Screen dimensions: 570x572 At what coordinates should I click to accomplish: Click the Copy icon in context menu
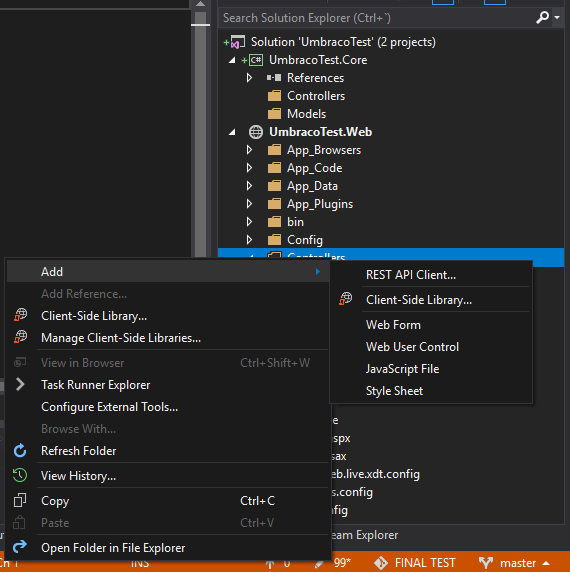tap(20, 500)
